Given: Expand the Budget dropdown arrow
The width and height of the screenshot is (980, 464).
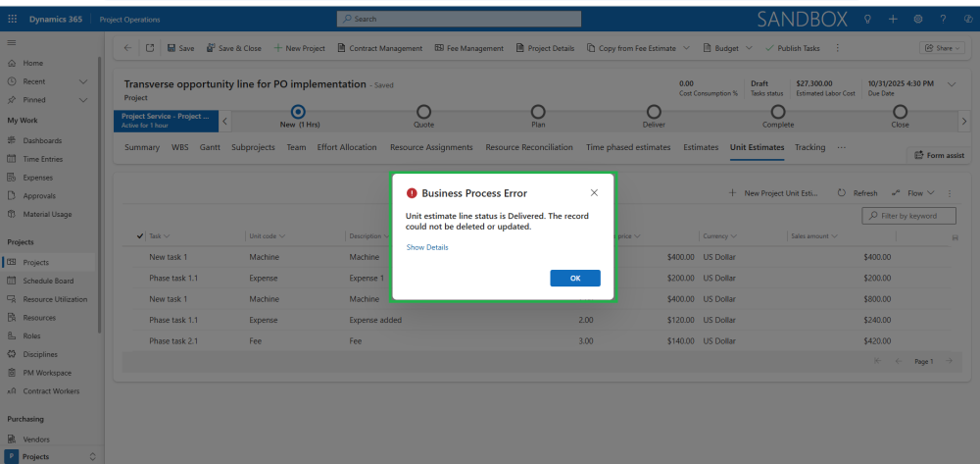Looking at the screenshot, I should click(x=749, y=48).
